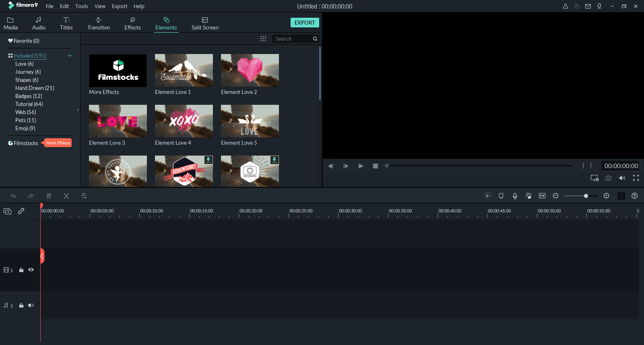Click the save project icon
Viewport: 644px width, 345px height.
577,6
